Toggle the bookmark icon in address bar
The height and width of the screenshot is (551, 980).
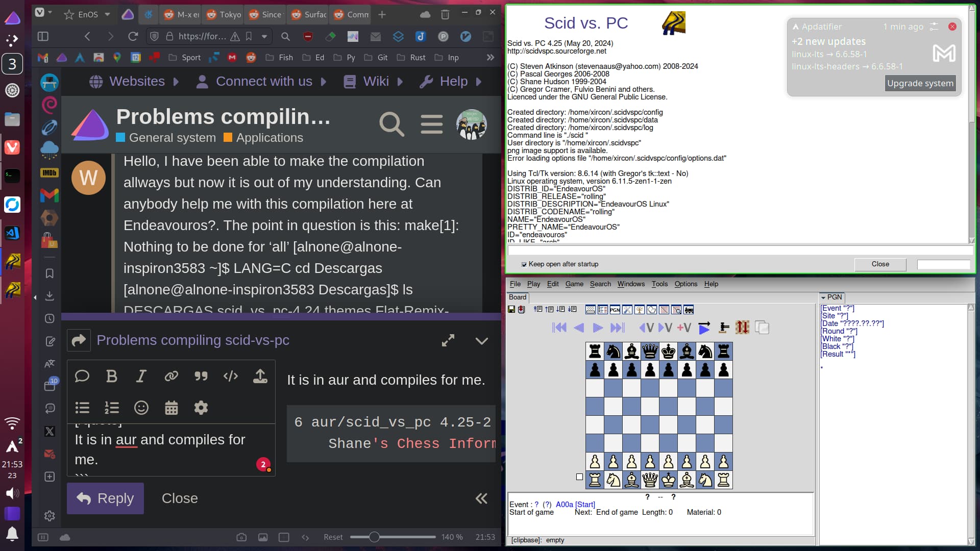(x=249, y=36)
